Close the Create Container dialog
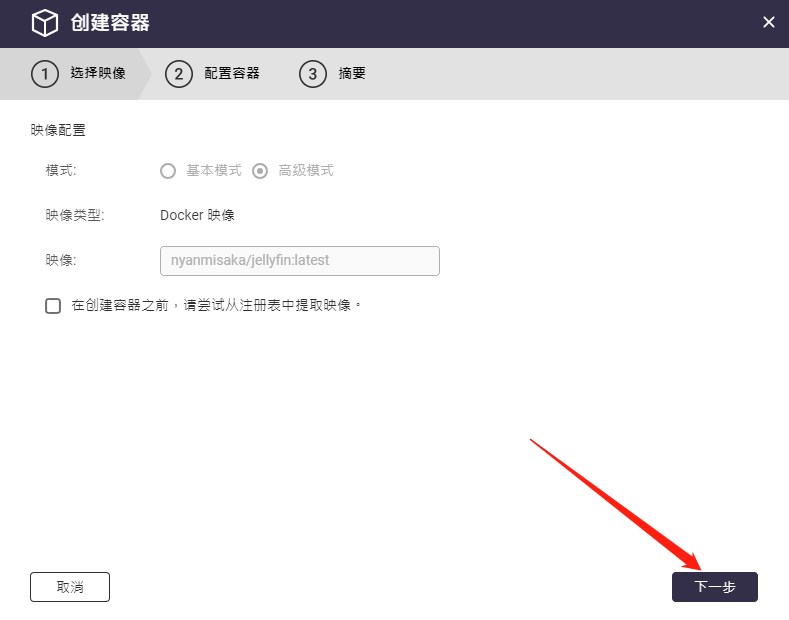Image resolution: width=789 pixels, height=620 pixels. (x=768, y=22)
